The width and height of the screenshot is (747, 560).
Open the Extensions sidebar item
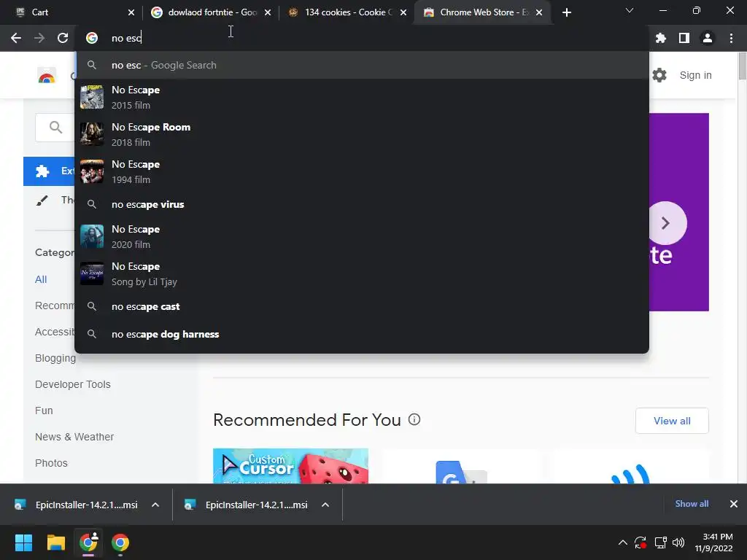49,171
